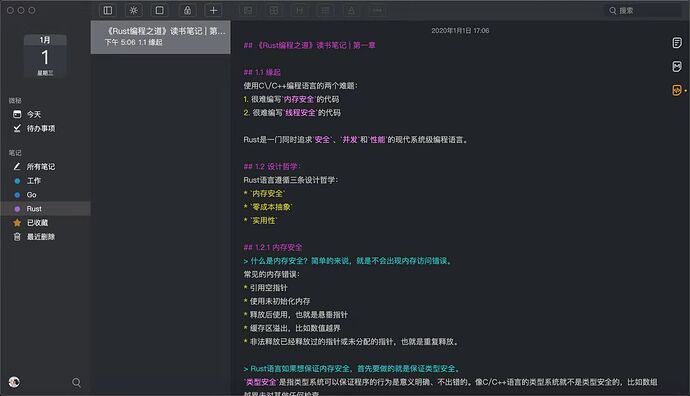Select the Rust notebook
Viewport: 690px width, 396px height.
point(45,209)
